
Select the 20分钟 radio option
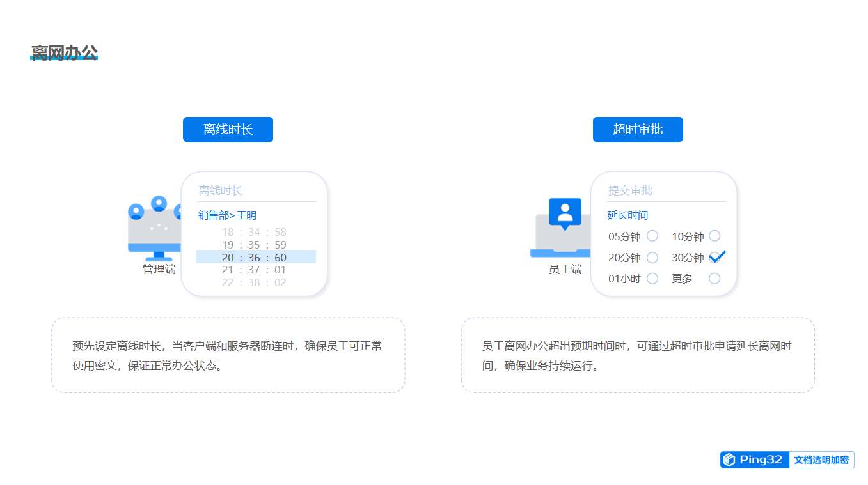pos(652,258)
